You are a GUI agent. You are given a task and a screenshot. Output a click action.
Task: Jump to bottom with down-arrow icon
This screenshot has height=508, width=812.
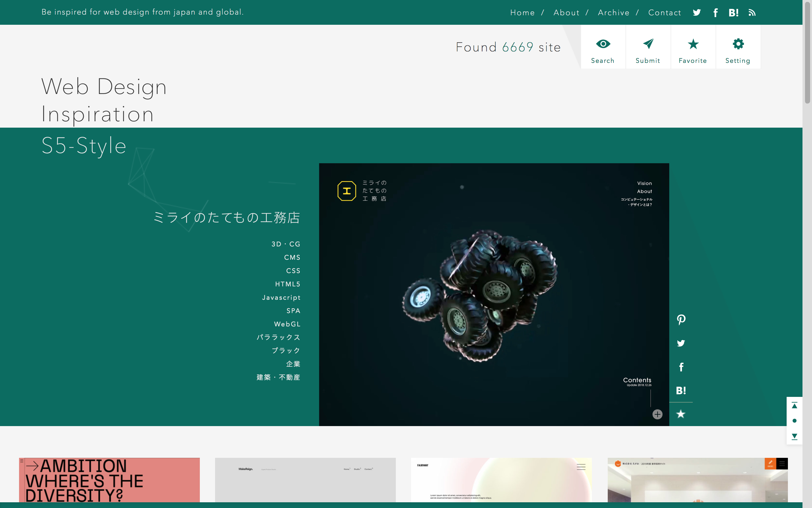coord(794,437)
